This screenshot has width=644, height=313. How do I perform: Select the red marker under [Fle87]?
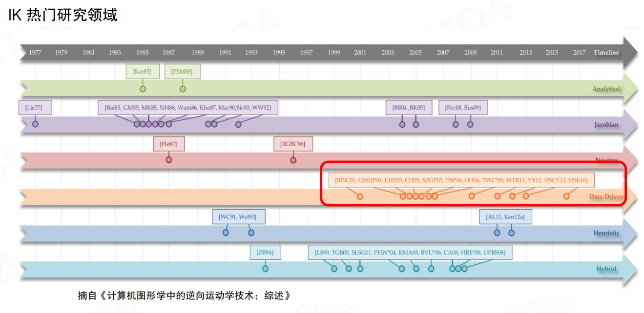click(x=169, y=159)
